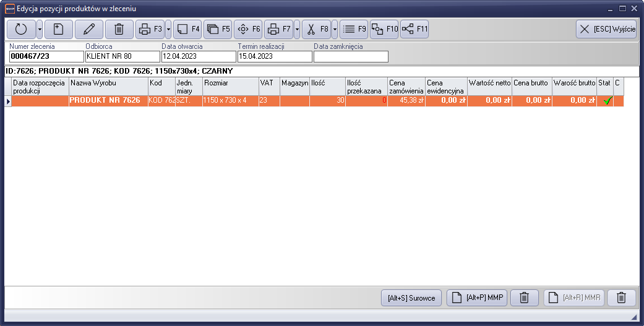Edit the position using the pencil icon
Image resolution: width=644 pixels, height=326 pixels.
(89, 29)
